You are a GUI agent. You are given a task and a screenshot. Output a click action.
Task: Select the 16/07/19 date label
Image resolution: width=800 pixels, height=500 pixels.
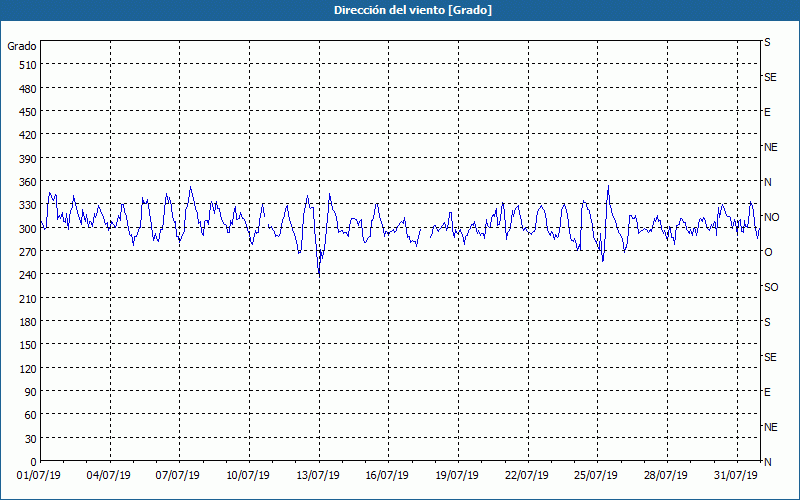coord(387,476)
